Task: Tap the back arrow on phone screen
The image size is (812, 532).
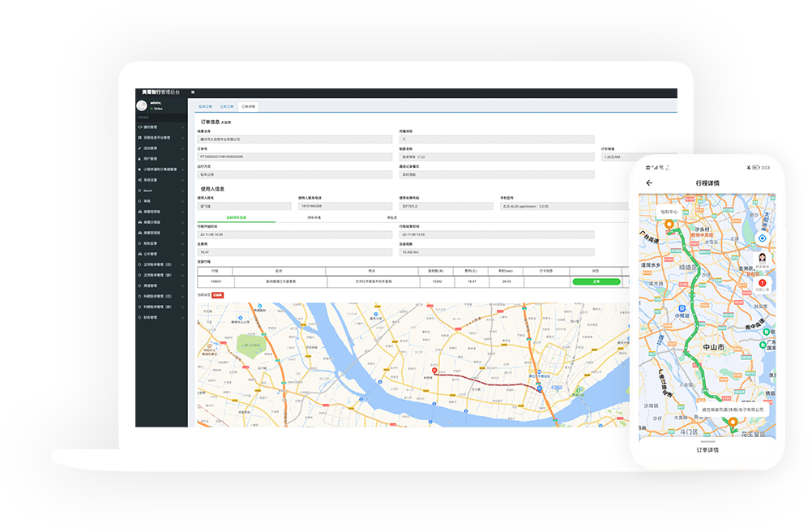Action: 649,183
